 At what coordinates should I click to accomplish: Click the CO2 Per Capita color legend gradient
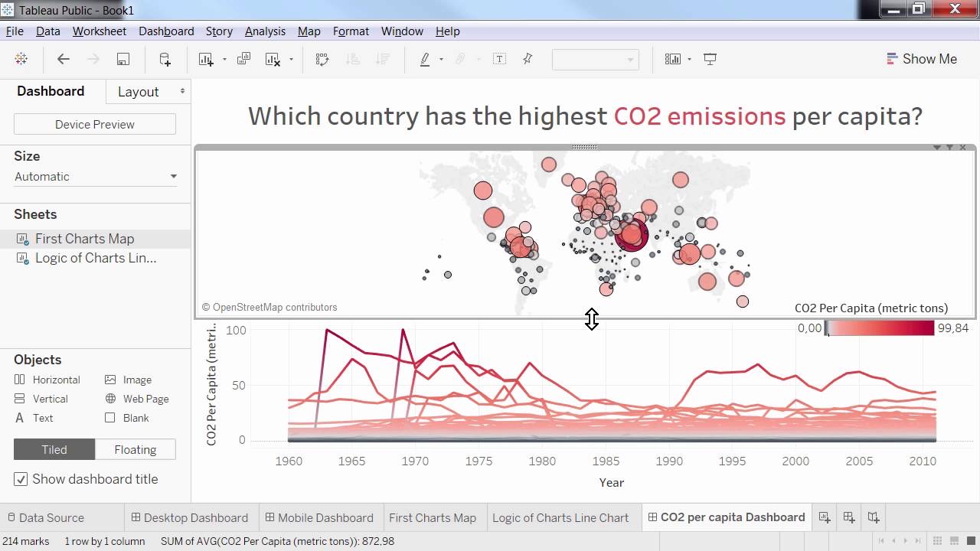(880, 328)
